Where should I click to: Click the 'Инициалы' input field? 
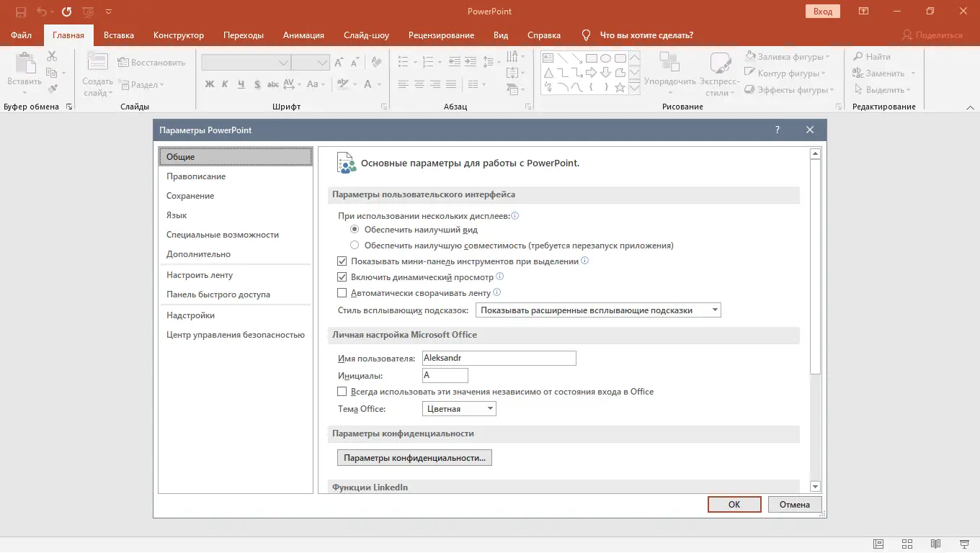click(x=445, y=375)
